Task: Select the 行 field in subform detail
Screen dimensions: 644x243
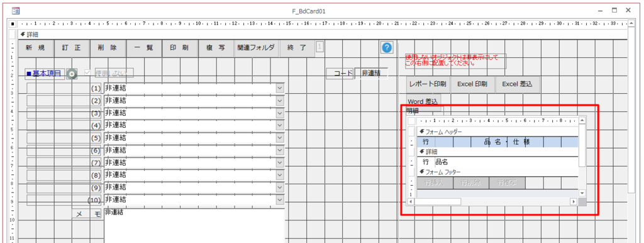Action: 426,162
